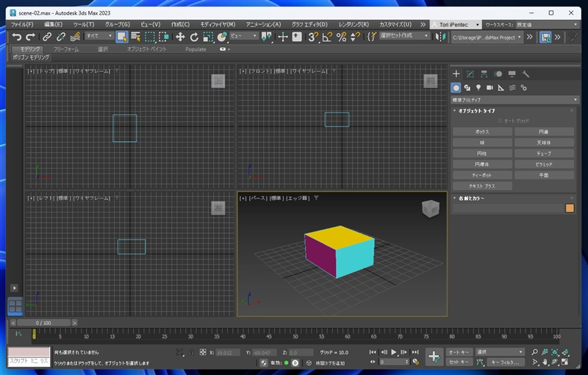Toggle the Window/Crossing selection mode
This screenshot has width=588, height=375.
(163, 37)
